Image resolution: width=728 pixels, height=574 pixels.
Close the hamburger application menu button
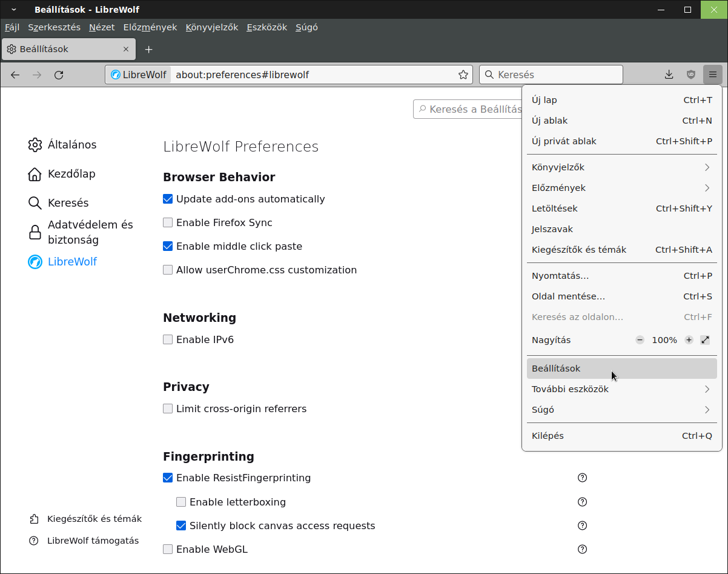[x=713, y=75]
